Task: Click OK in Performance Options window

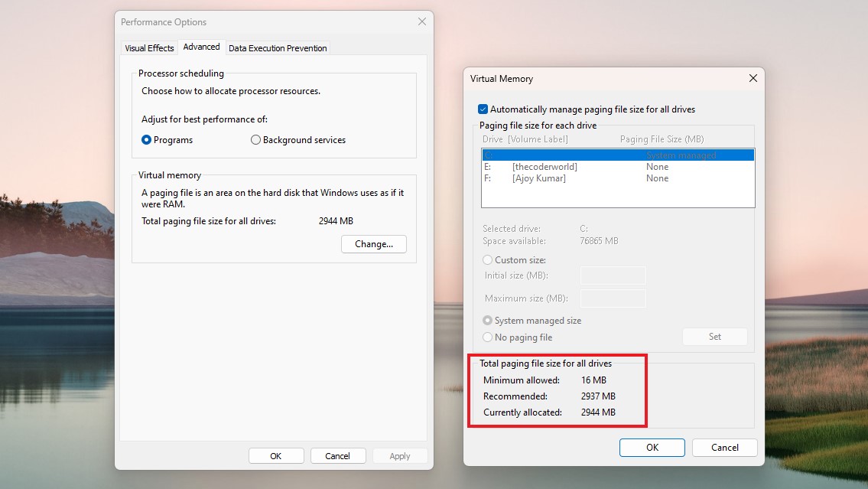Action: [x=276, y=456]
